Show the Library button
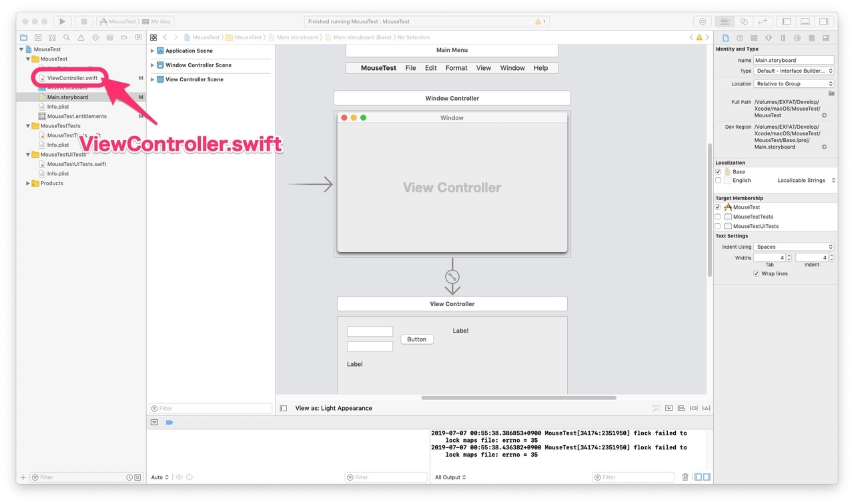 coord(703,21)
